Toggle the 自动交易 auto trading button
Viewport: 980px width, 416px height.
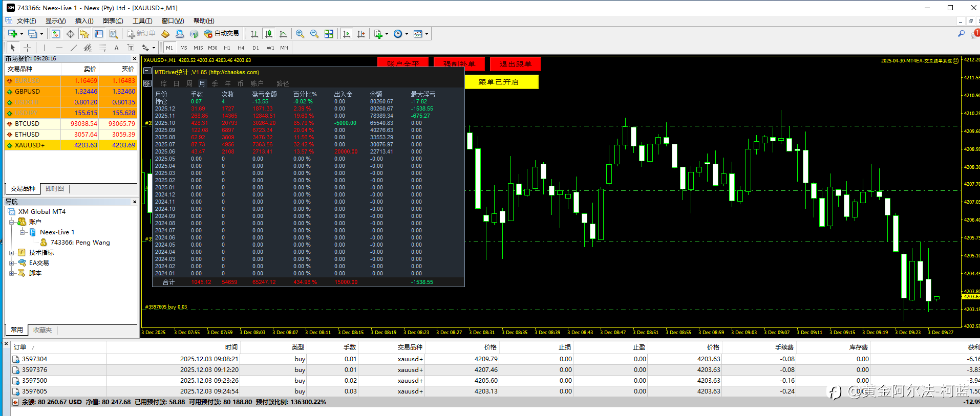click(x=222, y=34)
